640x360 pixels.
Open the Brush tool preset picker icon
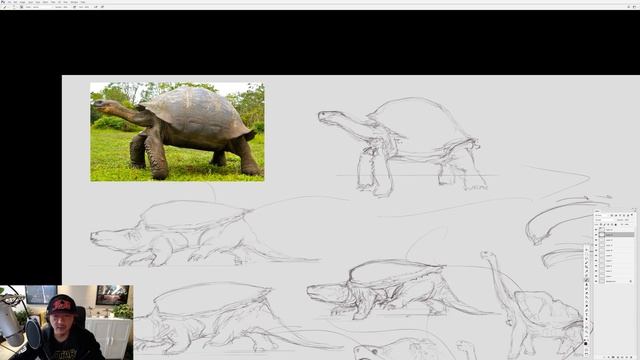[5, 7]
